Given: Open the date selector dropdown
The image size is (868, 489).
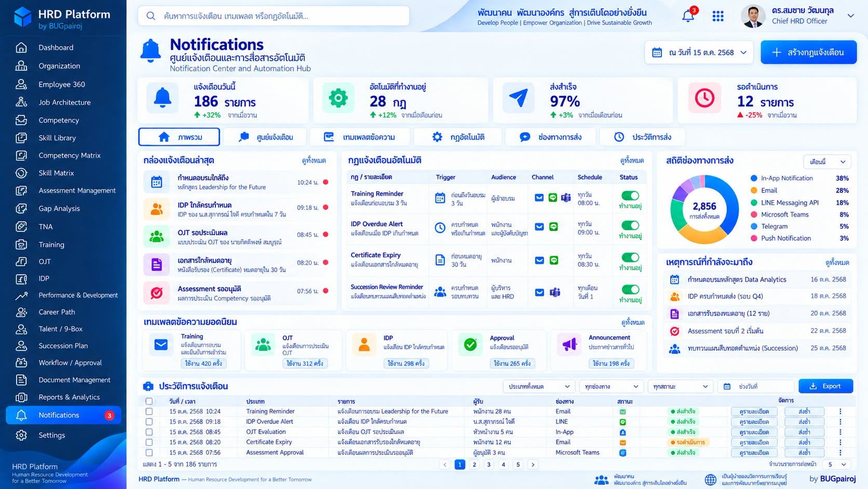Looking at the screenshot, I should click(x=699, y=52).
